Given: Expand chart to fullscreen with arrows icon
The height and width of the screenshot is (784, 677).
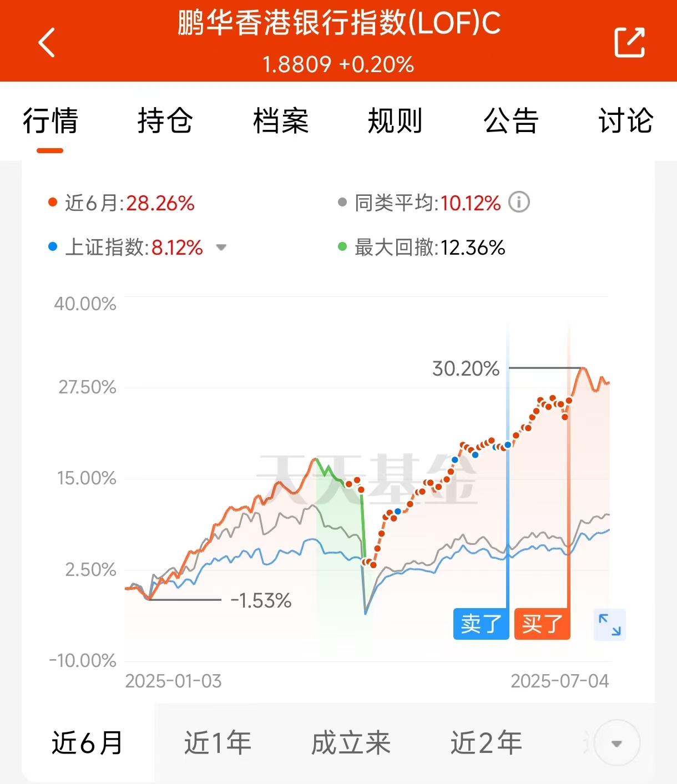Looking at the screenshot, I should pyautogui.click(x=610, y=625).
